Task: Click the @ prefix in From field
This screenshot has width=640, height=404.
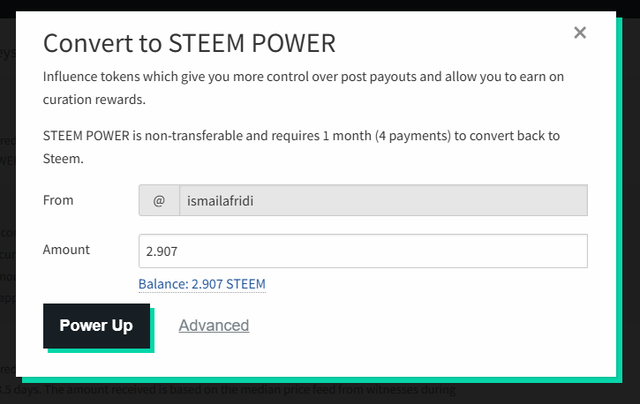Action: [x=159, y=200]
